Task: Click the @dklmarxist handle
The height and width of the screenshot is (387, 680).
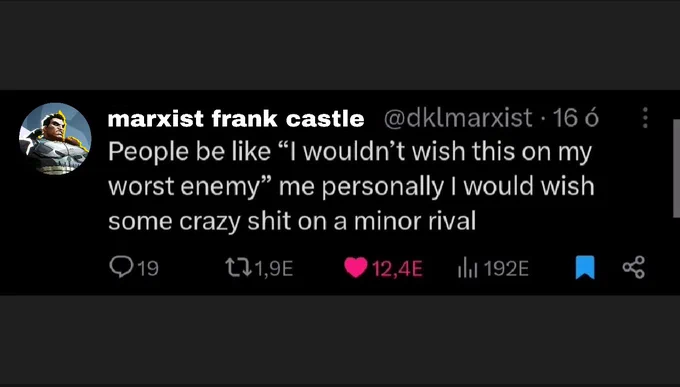Action: [x=458, y=118]
